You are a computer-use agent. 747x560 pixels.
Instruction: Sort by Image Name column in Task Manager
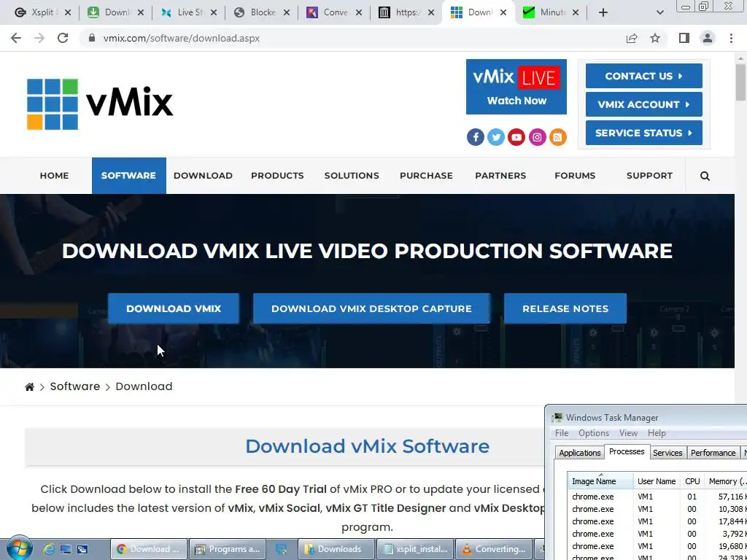600,481
